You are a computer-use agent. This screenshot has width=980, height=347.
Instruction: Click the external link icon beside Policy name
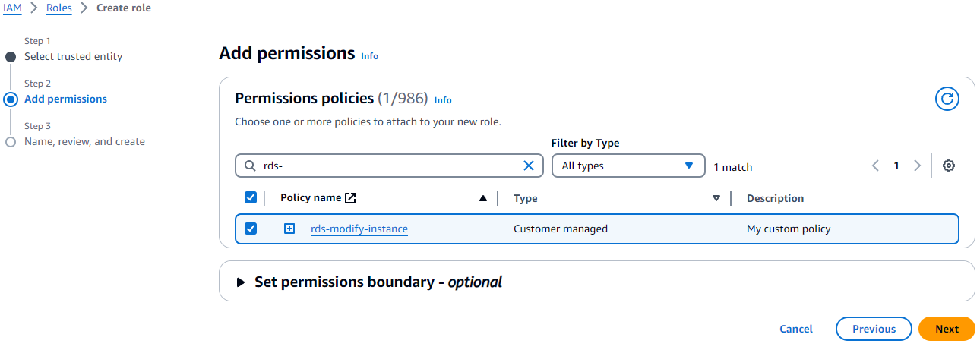(350, 198)
